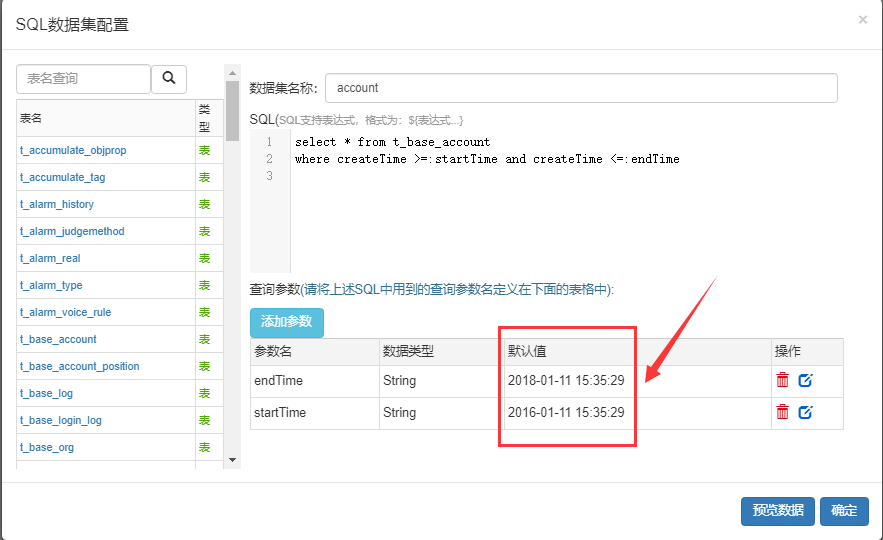
Task: Click the table list scrollbar thumb
Action: [x=232, y=110]
